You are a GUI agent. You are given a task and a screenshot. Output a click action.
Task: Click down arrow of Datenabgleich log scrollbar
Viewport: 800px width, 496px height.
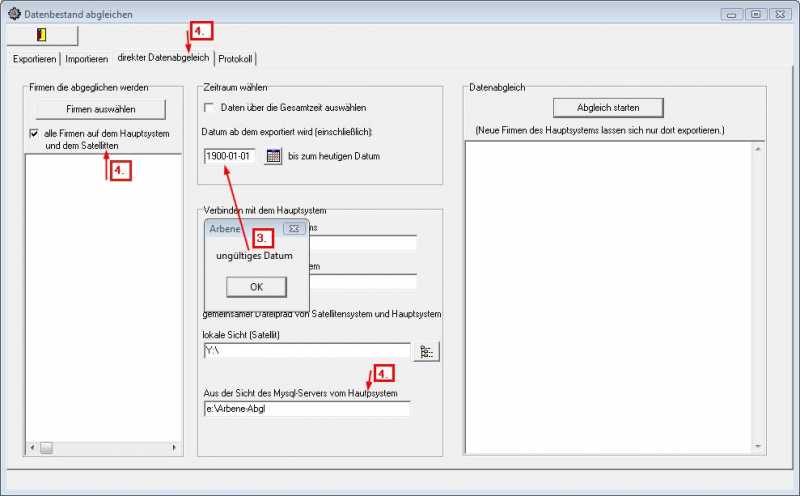757,447
